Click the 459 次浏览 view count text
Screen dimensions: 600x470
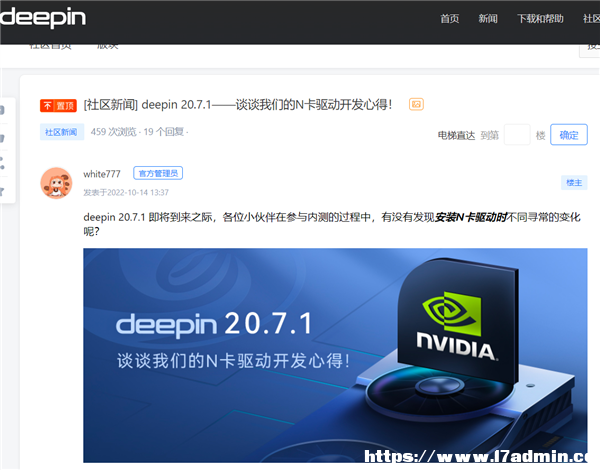point(113,132)
